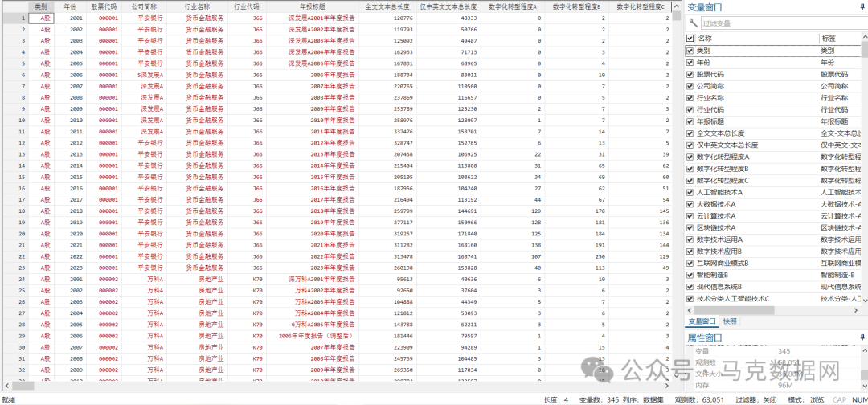Toggle the select-all variables checkbox
The width and height of the screenshot is (868, 405).
click(690, 39)
